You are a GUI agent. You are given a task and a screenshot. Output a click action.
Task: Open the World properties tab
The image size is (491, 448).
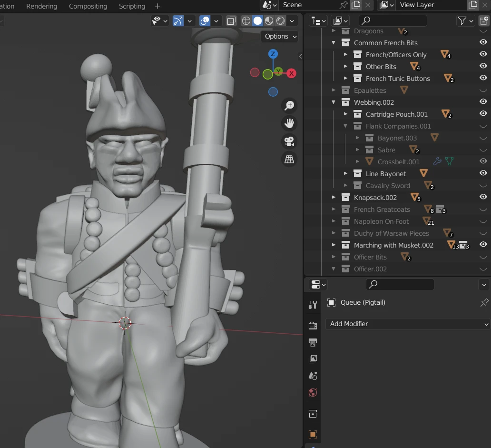click(313, 393)
